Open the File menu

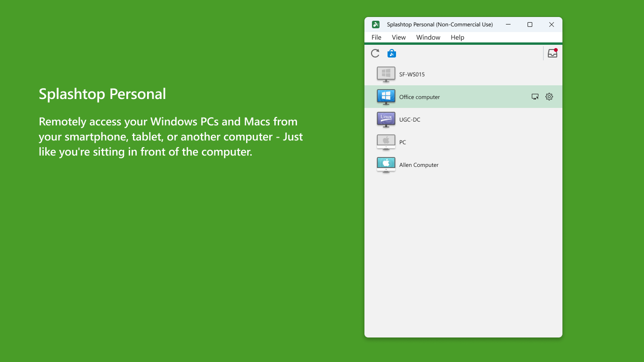coord(376,37)
